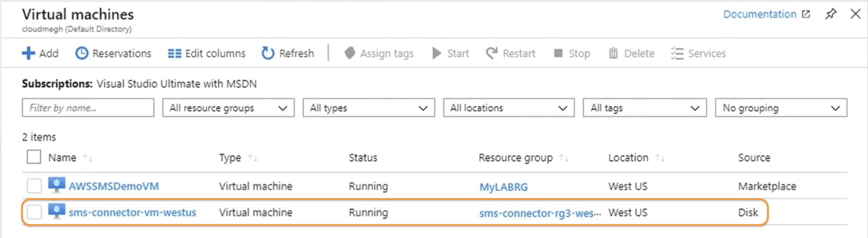Click the AWSSMSDemoVM virtual machine icon

56,185
